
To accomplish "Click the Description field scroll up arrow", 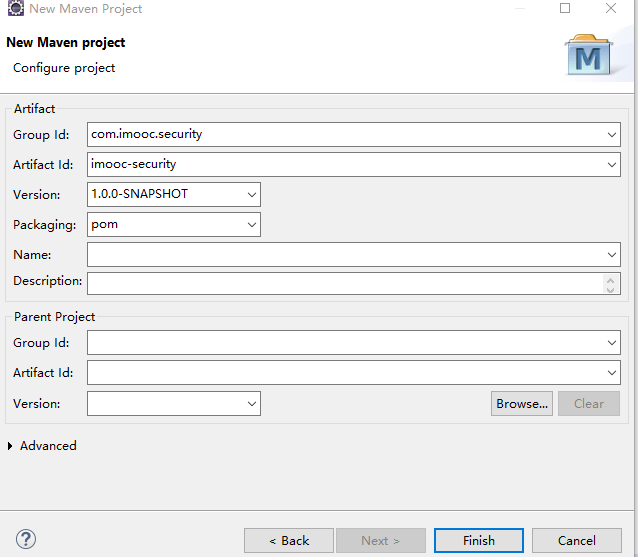I will coord(610,281).
